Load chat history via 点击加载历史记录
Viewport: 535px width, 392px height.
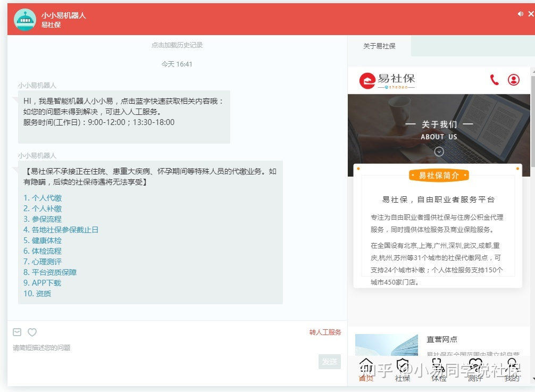pos(177,45)
